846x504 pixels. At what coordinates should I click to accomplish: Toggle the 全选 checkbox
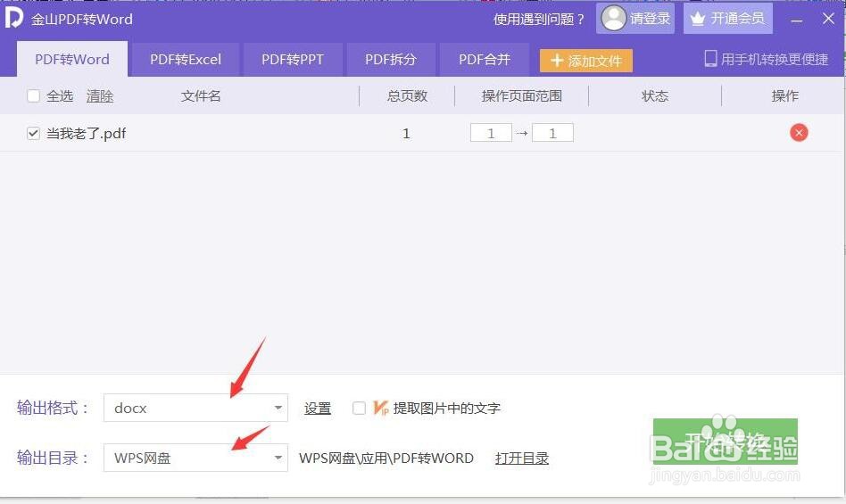pyautogui.click(x=33, y=96)
